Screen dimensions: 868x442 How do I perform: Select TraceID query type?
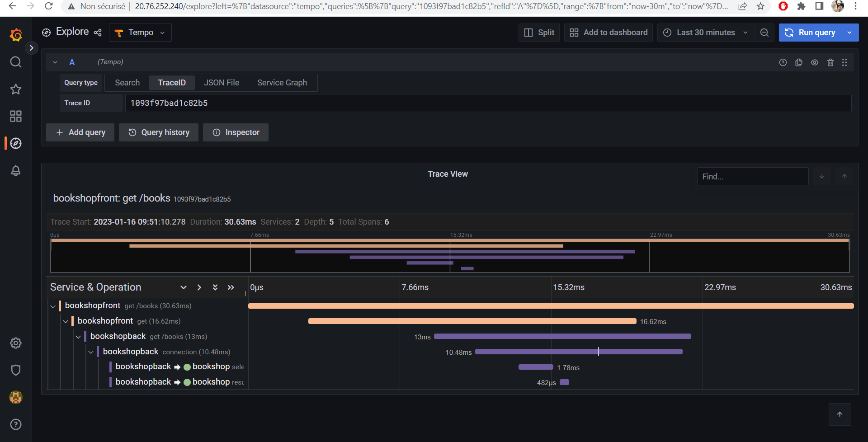172,83
